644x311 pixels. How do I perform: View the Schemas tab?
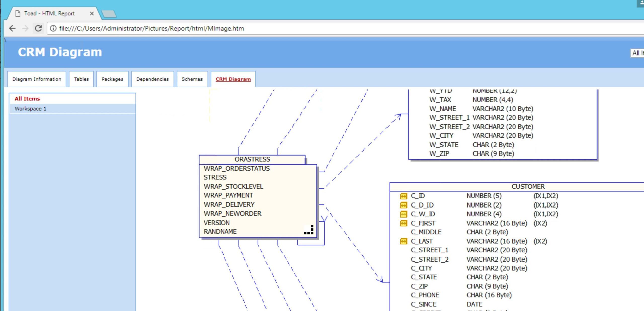coord(192,79)
